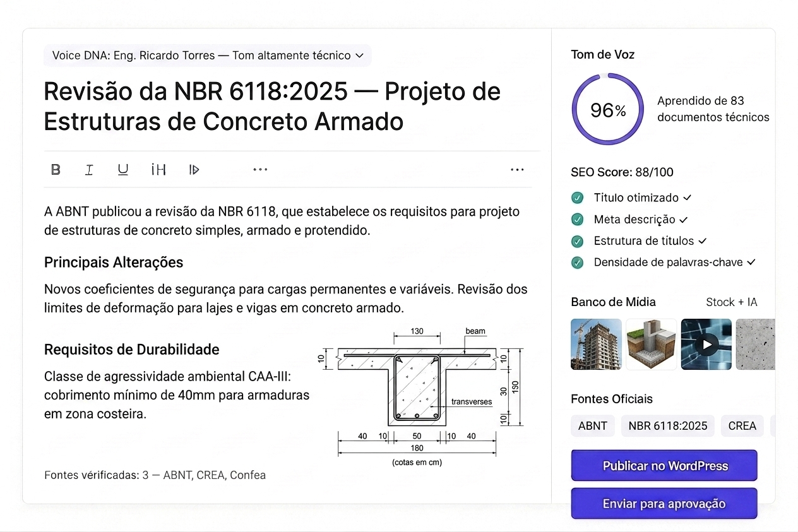Toggle underline formatting
The width and height of the screenshot is (798, 532).
coord(123,169)
